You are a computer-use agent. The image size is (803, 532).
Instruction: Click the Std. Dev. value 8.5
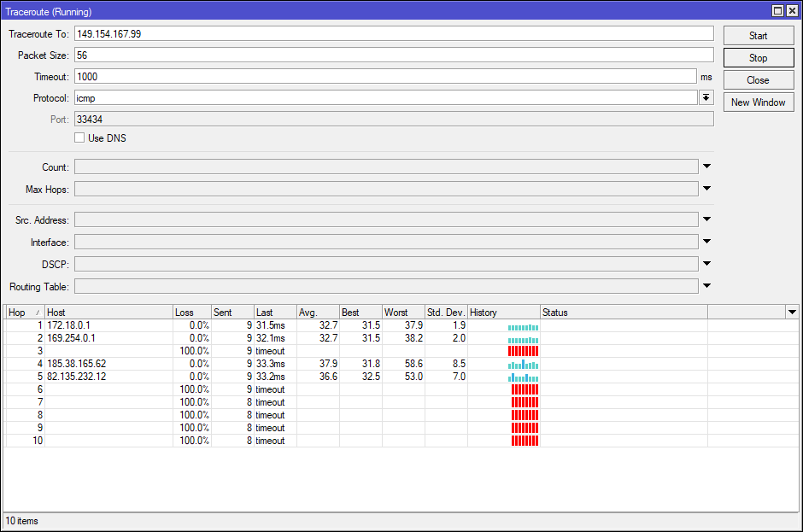click(x=459, y=364)
